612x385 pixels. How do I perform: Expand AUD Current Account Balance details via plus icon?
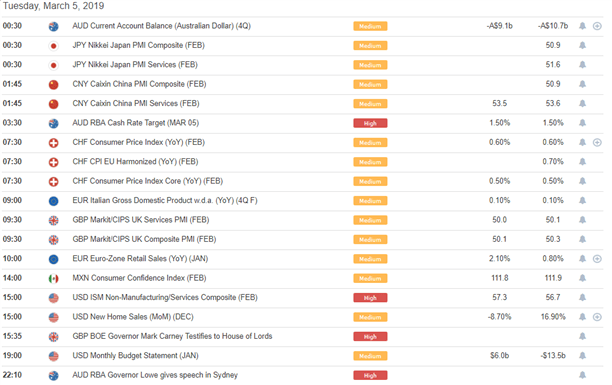(x=597, y=26)
